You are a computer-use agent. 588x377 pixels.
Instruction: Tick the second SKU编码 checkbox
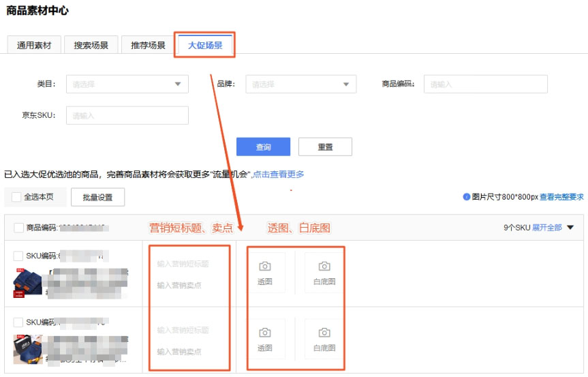pos(18,322)
